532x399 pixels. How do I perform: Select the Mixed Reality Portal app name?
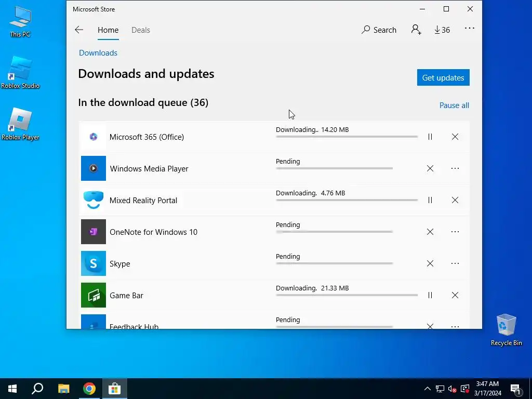coord(143,201)
